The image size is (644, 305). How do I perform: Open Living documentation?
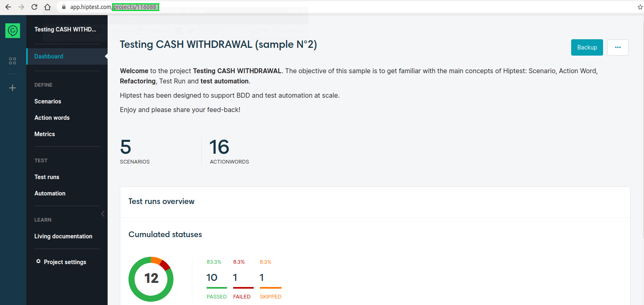[63, 236]
